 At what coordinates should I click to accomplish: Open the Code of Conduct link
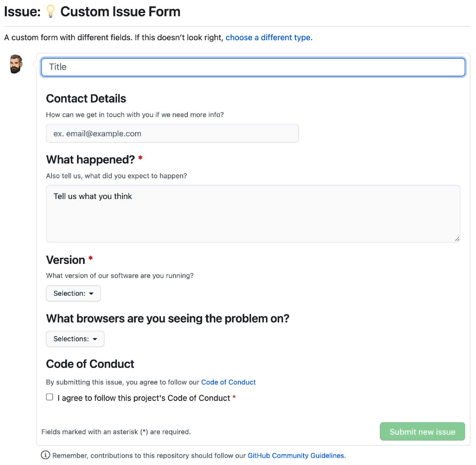click(x=228, y=382)
